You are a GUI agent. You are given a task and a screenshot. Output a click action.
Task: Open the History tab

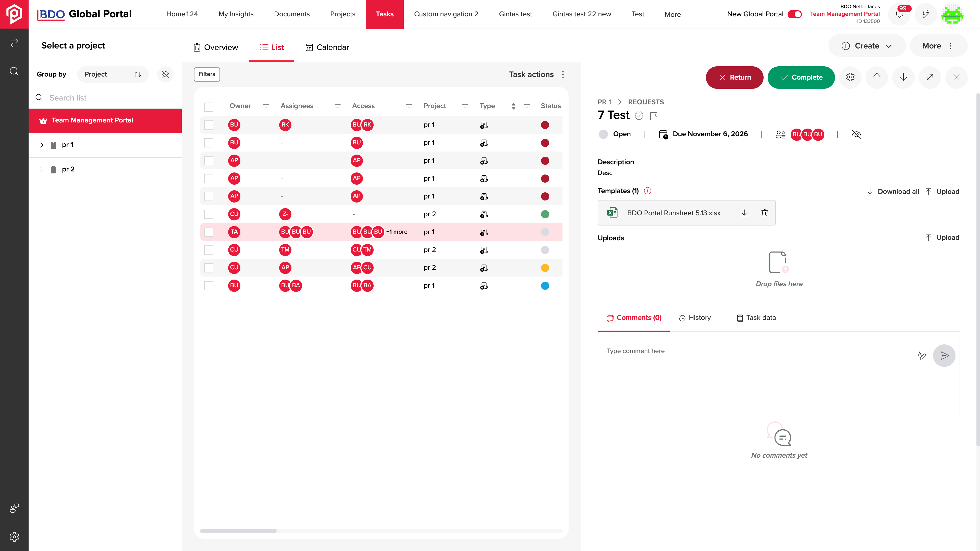click(695, 318)
